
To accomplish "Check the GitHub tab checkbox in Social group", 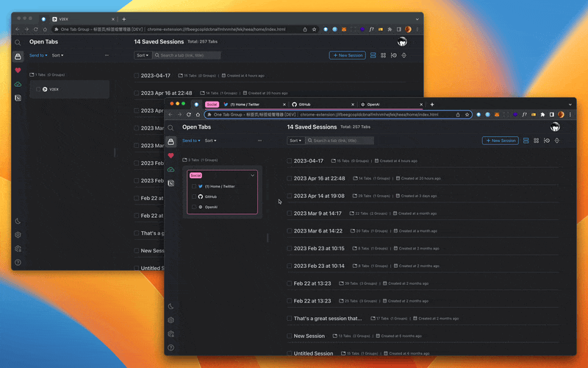I will [x=194, y=197].
